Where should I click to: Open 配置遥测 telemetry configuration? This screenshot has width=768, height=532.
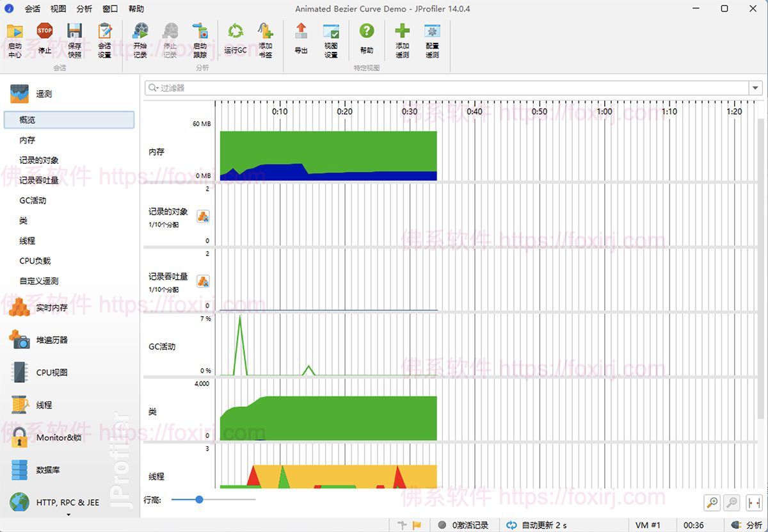[x=433, y=41]
